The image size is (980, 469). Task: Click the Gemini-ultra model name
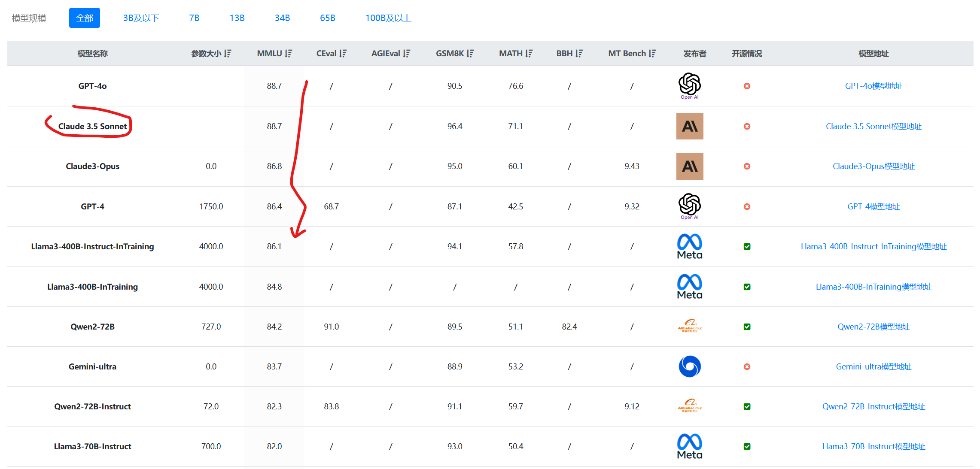[92, 366]
